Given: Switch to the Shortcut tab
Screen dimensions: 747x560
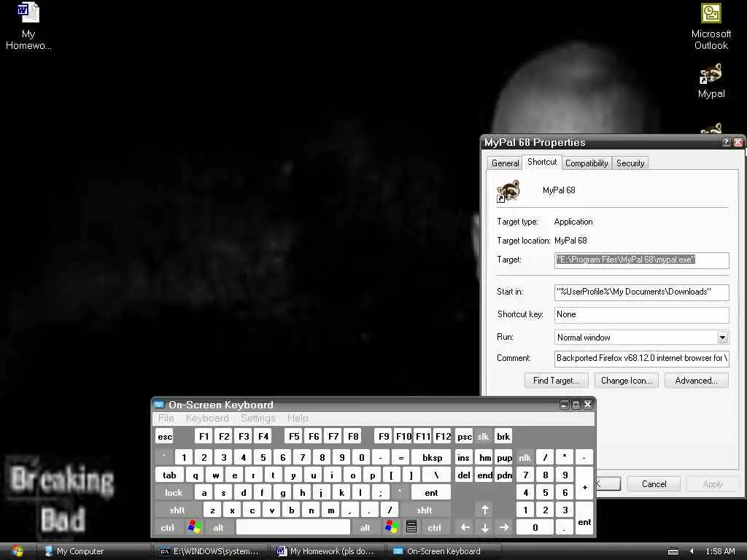Looking at the screenshot, I should (542, 162).
